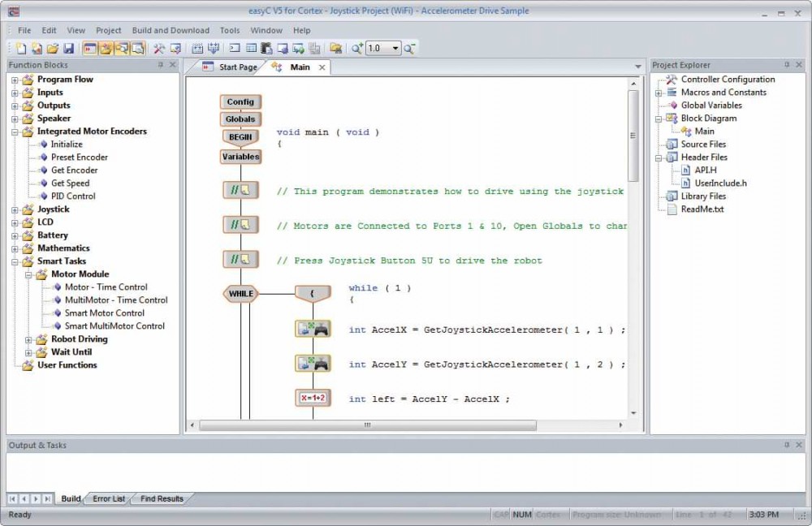The width and height of the screenshot is (812, 526).
Task: Collapse the Integrated Motor Encoders folder
Action: point(15,132)
